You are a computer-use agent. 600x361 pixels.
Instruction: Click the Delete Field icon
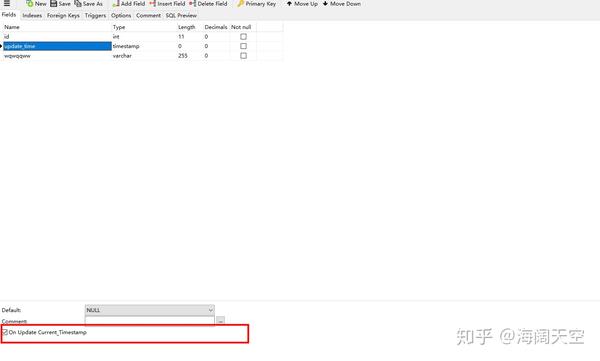(x=192, y=3)
